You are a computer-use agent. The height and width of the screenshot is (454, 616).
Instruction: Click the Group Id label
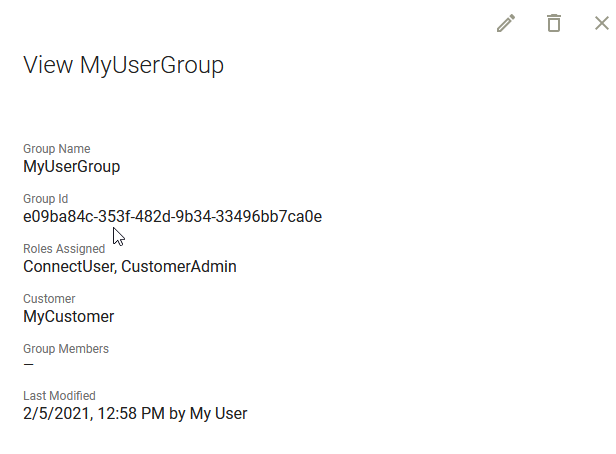(x=46, y=199)
